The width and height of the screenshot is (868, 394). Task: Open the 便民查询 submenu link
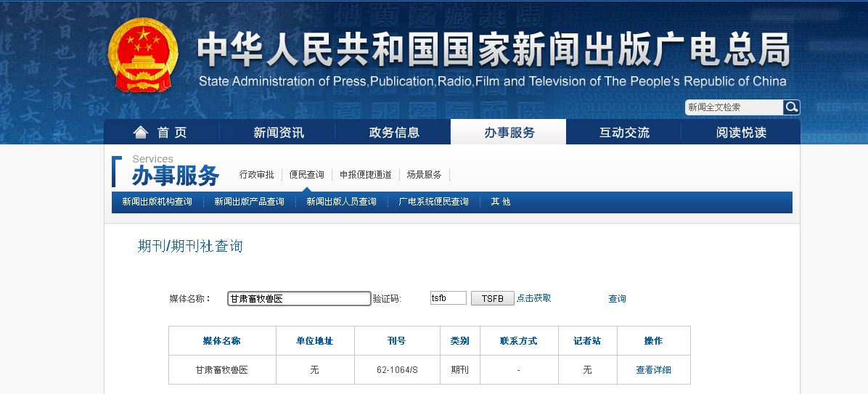[307, 174]
